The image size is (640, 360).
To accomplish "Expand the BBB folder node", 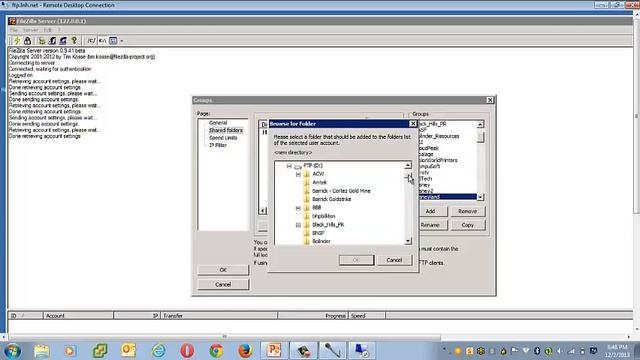I will click(x=298, y=208).
